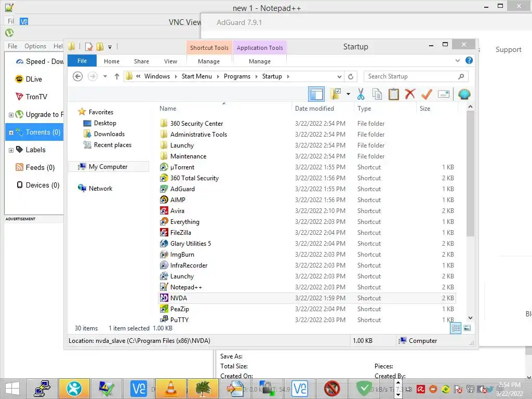The image size is (532, 399).
Task: Refresh the Startup folder view
Action: [x=351, y=77]
